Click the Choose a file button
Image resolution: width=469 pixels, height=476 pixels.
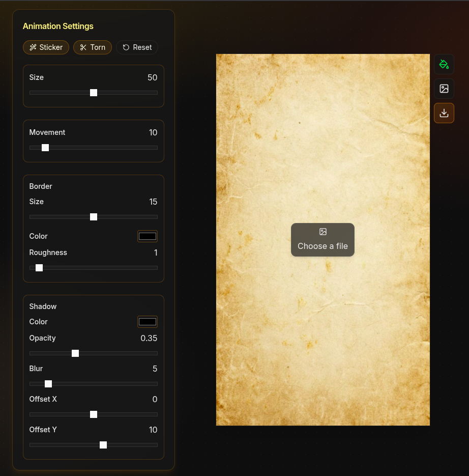[323, 240]
